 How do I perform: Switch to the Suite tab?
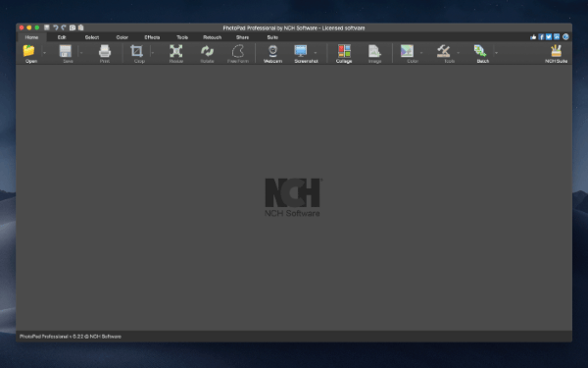(x=272, y=37)
